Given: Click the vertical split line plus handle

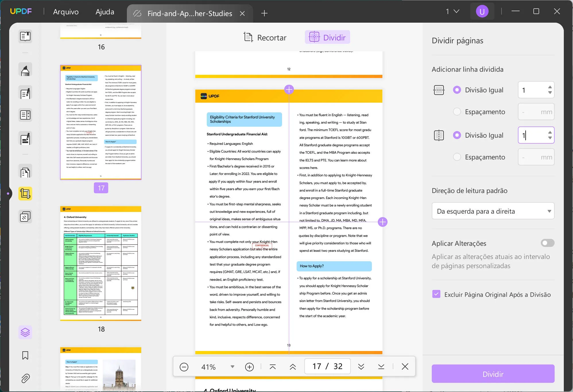Looking at the screenshot, I should click(289, 90).
